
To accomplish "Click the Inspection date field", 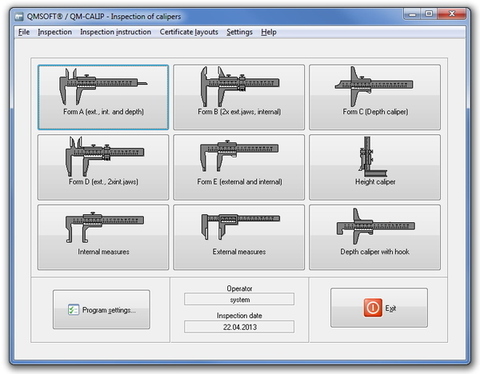I will [239, 327].
